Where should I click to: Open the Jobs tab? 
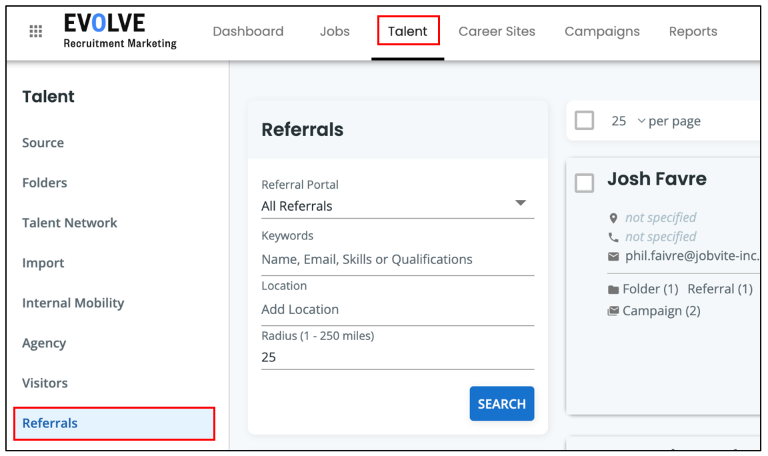pos(335,31)
